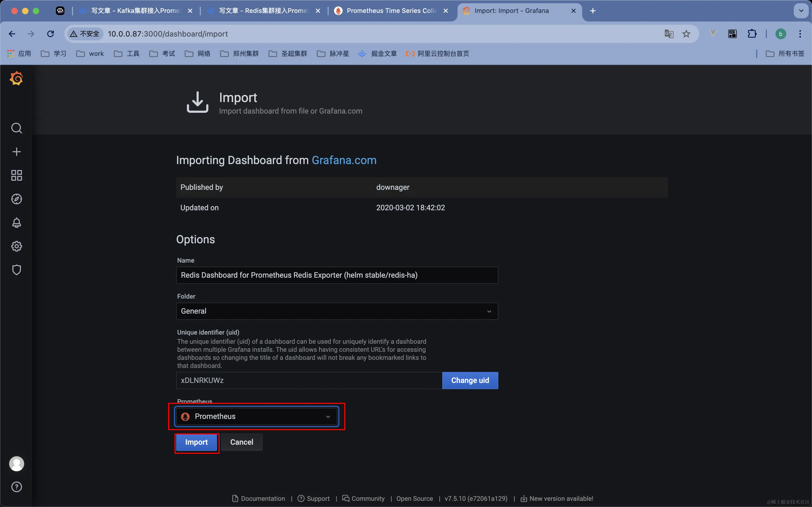This screenshot has height=507, width=812.
Task: Open the Alerting bell icon in sidebar
Action: pos(16,223)
